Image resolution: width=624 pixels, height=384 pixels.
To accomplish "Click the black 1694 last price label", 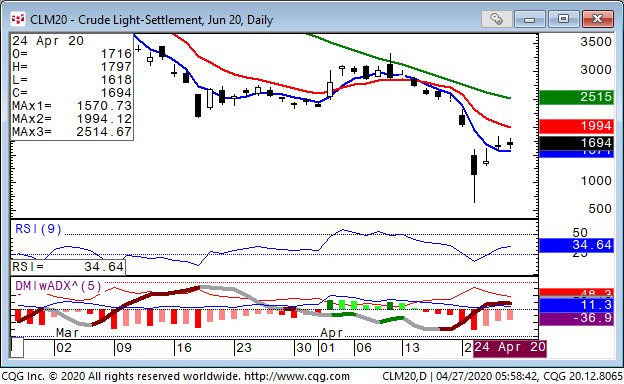I will (576, 143).
